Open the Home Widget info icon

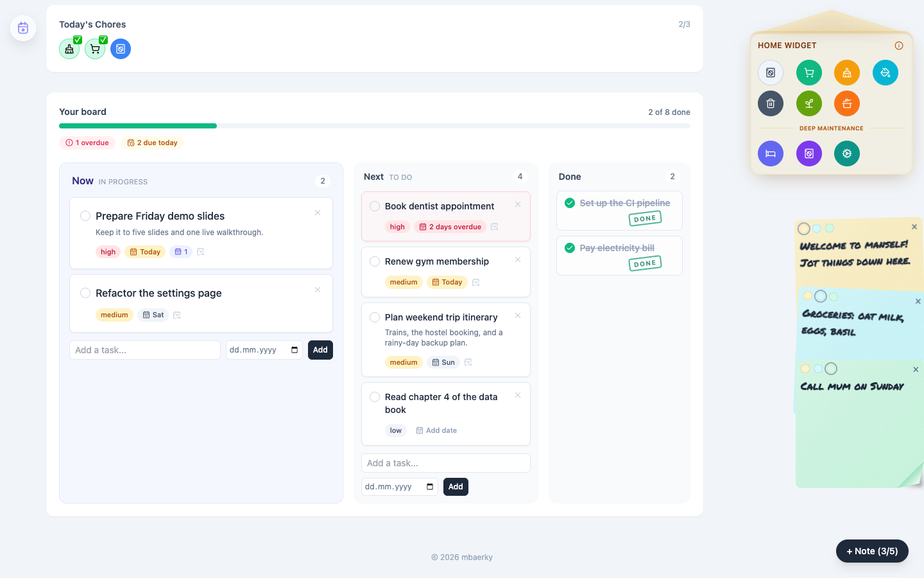tap(899, 46)
